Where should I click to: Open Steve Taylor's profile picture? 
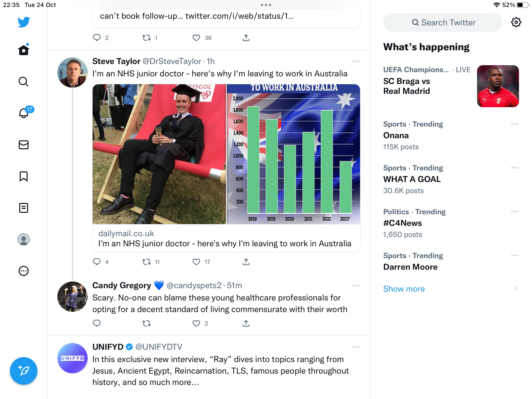[72, 72]
